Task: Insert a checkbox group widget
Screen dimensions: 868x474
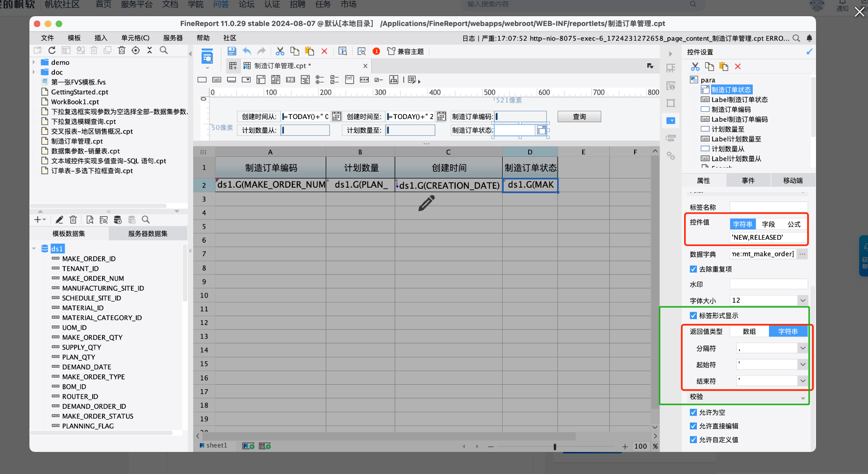Action: [x=334, y=79]
